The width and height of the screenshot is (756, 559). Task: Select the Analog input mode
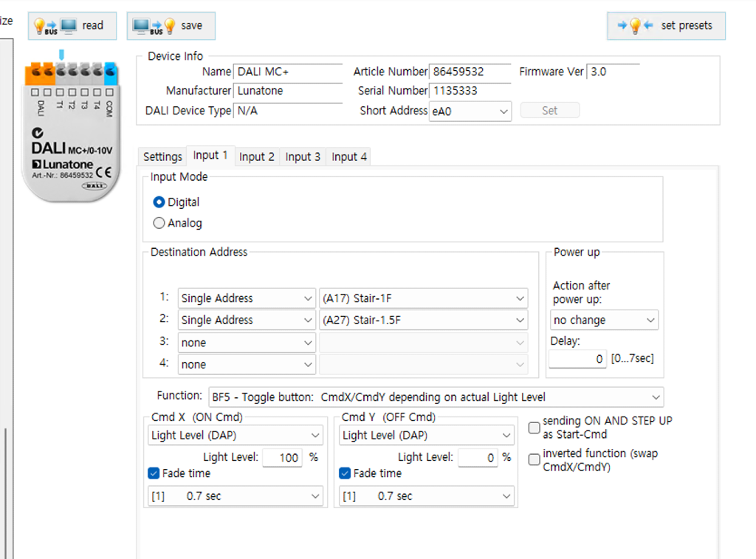tap(159, 223)
